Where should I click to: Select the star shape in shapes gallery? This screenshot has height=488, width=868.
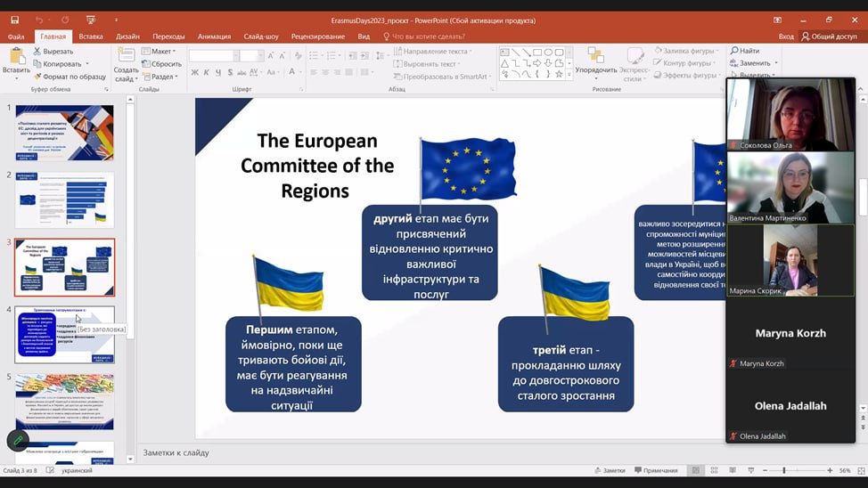tap(559, 74)
